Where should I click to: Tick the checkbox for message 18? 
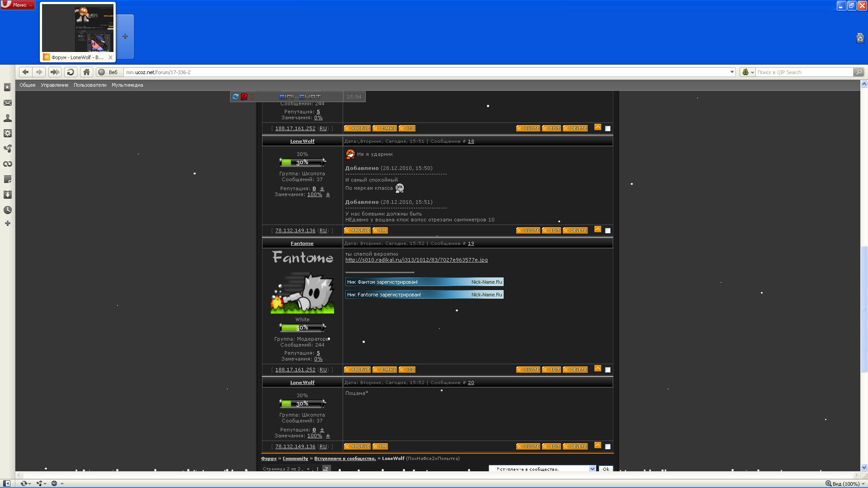click(608, 231)
